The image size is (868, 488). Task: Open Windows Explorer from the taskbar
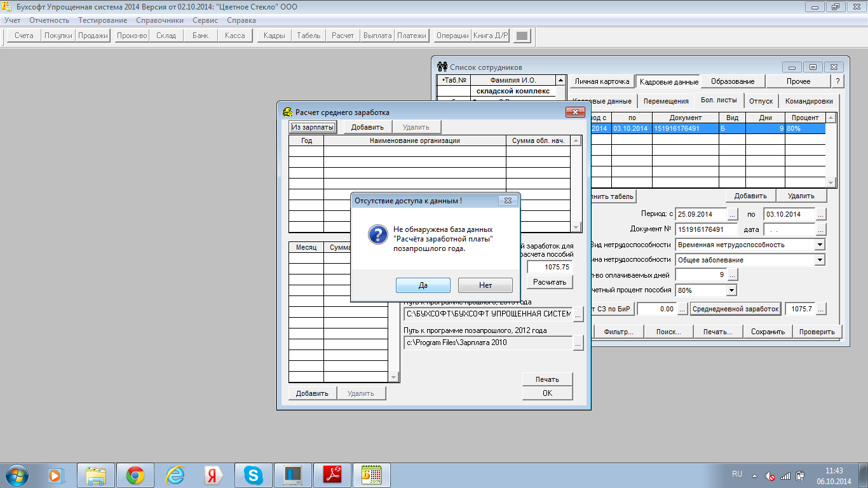tap(96, 475)
